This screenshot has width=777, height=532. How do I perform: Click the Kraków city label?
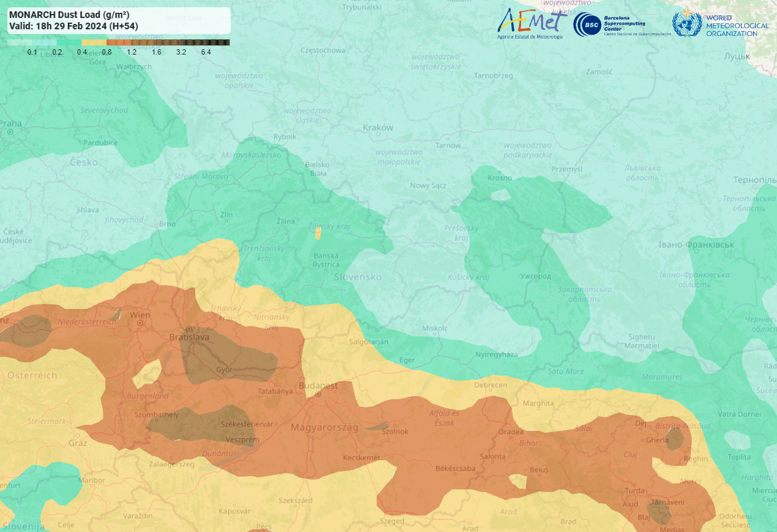[378, 128]
